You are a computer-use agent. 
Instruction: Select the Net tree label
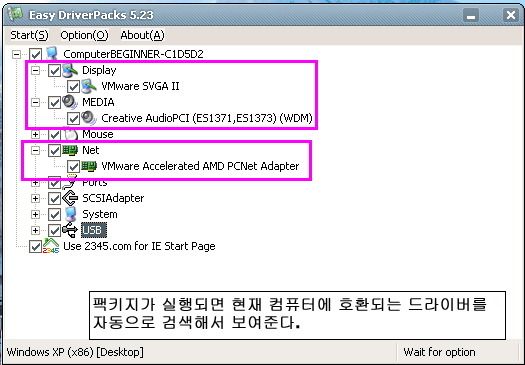click(91, 150)
